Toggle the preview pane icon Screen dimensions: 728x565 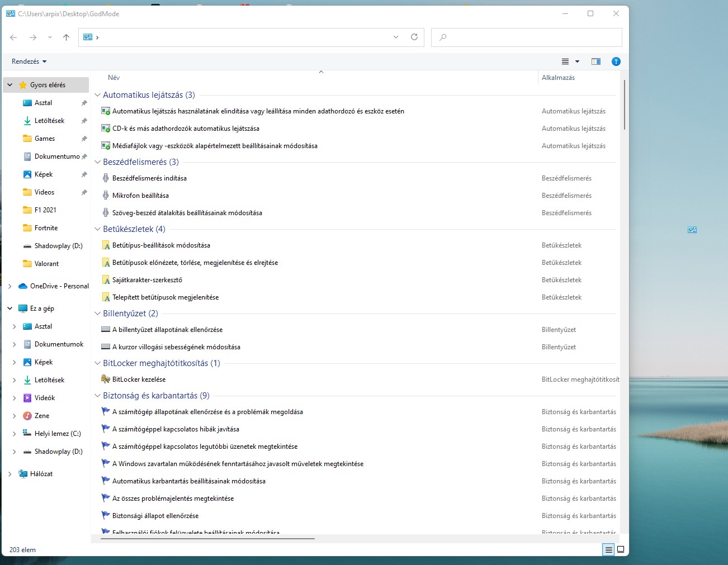[596, 61]
